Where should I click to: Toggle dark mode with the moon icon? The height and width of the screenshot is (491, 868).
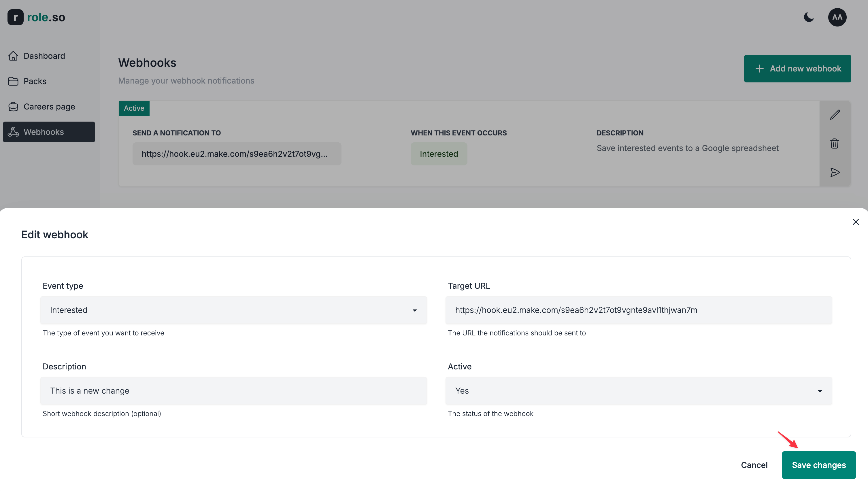[809, 17]
